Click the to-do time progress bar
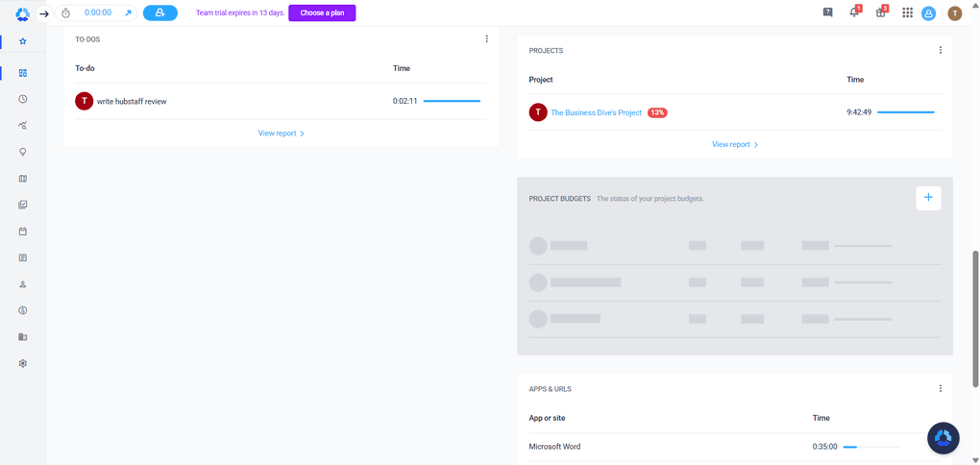The height and width of the screenshot is (465, 980). tap(452, 101)
